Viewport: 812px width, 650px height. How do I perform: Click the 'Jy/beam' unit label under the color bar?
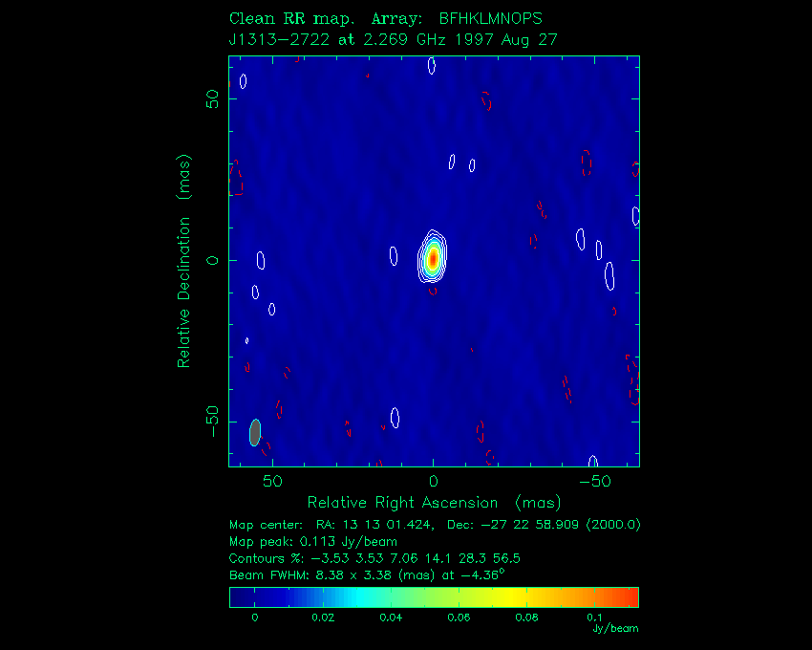[615, 628]
